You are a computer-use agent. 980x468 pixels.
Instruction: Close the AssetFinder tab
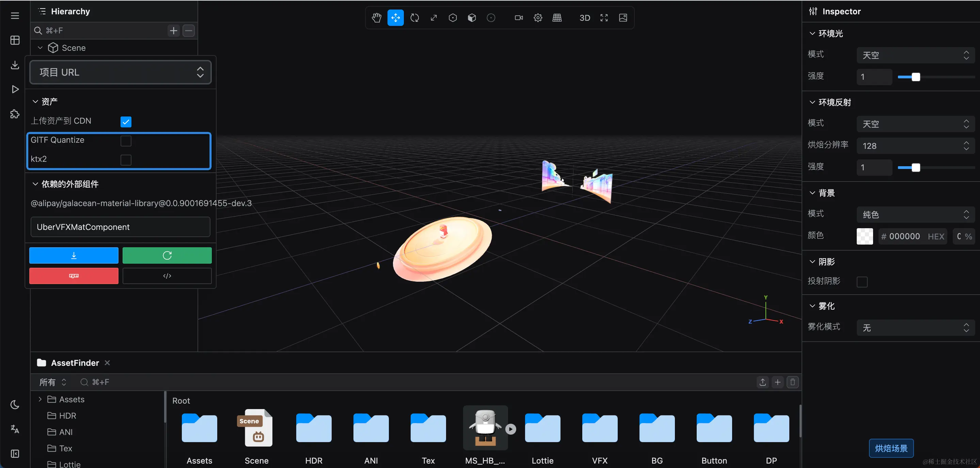point(107,363)
